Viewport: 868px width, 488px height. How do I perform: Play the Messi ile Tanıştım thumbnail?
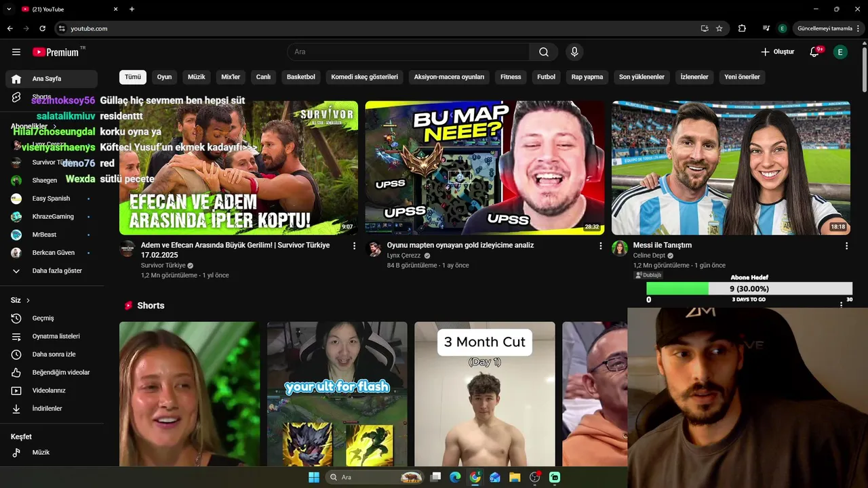tap(731, 168)
